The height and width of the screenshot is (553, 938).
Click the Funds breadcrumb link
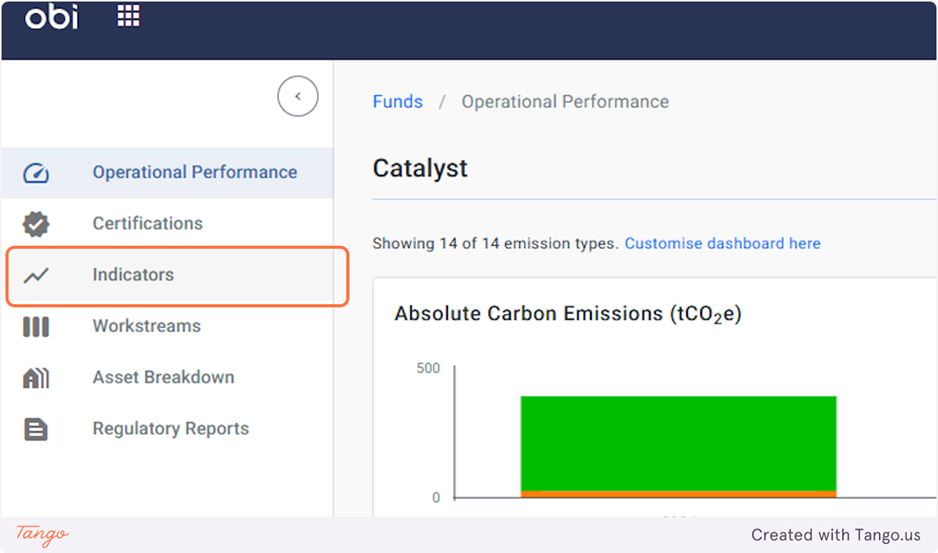(x=397, y=102)
